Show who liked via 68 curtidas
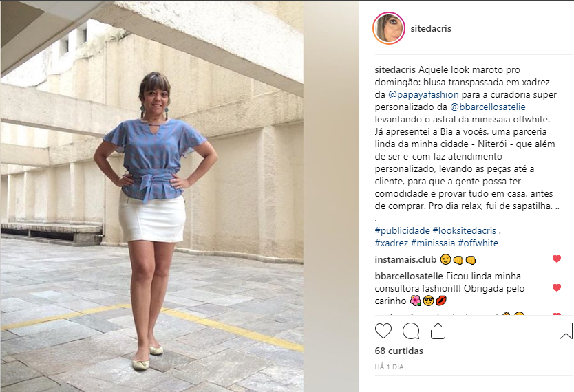The height and width of the screenshot is (392, 574). (x=399, y=351)
